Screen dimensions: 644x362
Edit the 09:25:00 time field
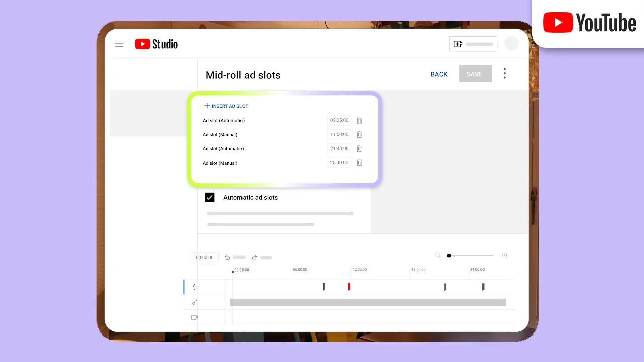click(339, 121)
